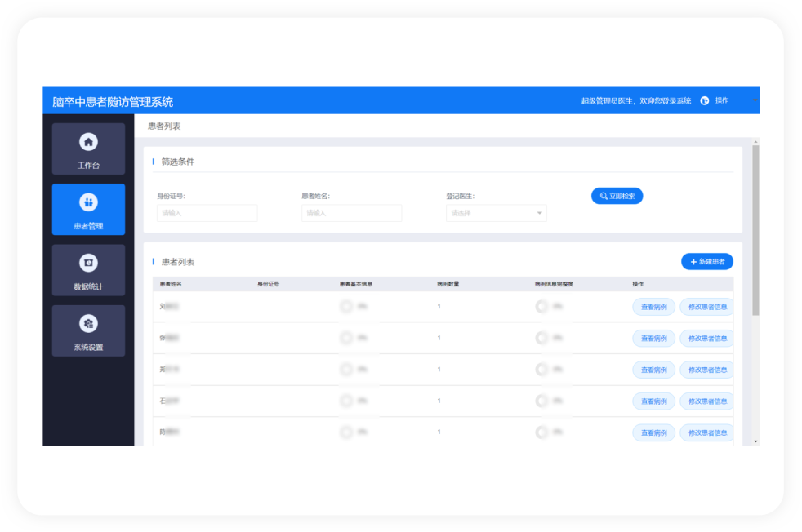802x532 pixels.
Task: Open the 数据统计 sidebar icon
Action: tap(88, 263)
